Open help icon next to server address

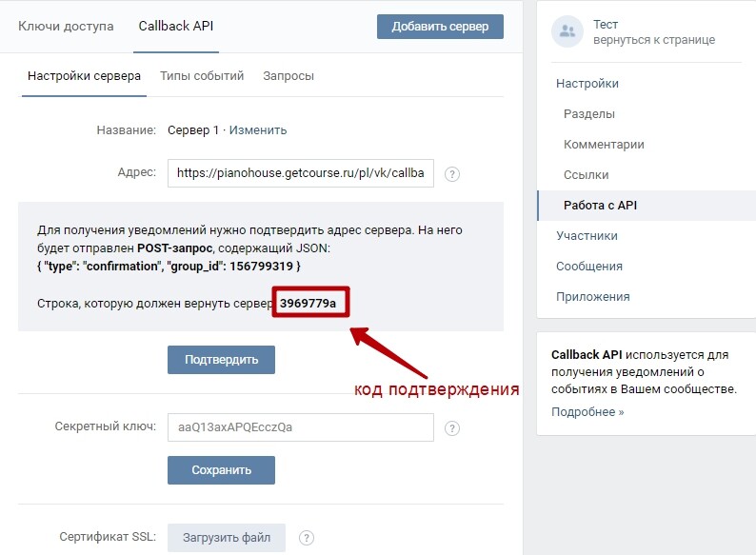pos(451,174)
